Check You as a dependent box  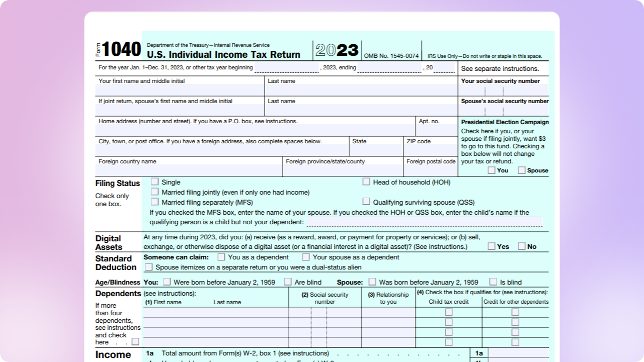click(x=221, y=257)
